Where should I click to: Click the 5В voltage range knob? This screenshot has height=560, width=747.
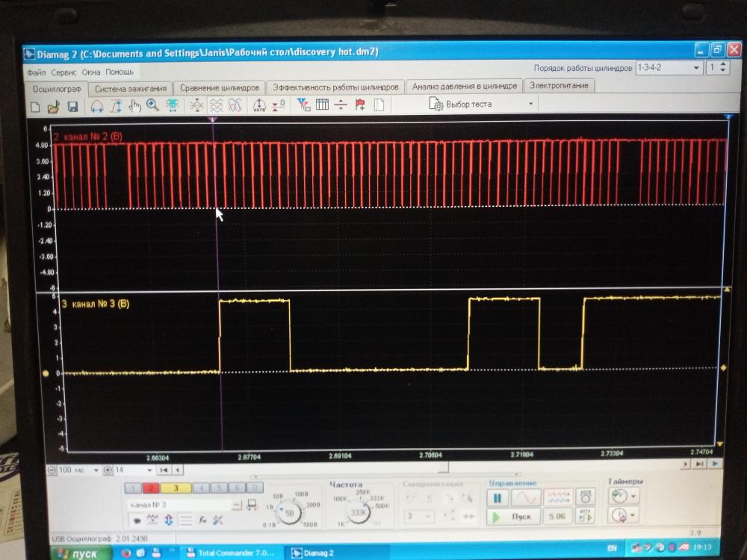pyautogui.click(x=289, y=514)
